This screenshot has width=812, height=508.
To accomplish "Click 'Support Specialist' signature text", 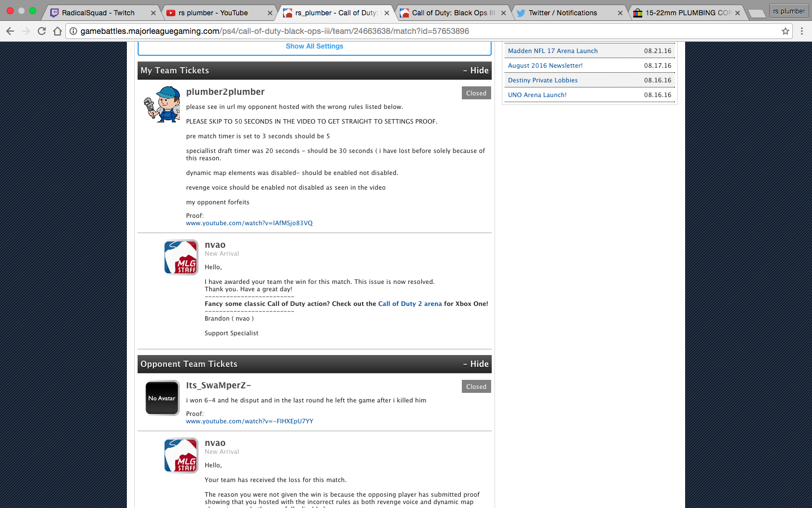I will (x=231, y=333).
